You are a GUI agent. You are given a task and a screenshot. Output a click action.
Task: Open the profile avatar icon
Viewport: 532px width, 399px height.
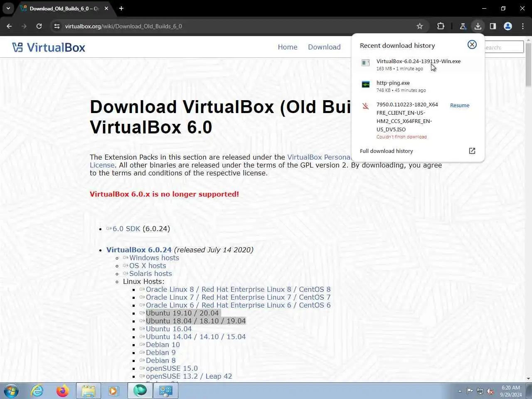[x=508, y=26]
